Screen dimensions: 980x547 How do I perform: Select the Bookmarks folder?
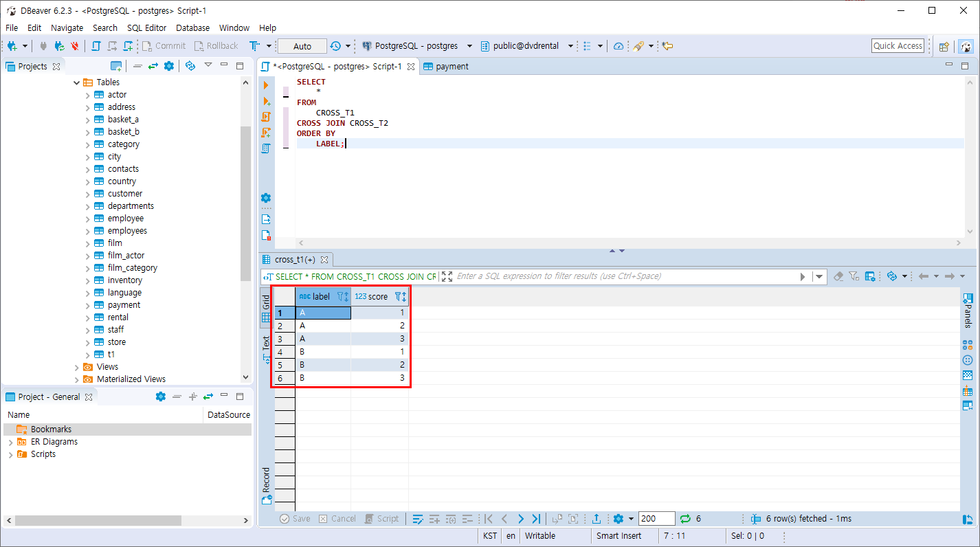[x=51, y=429]
